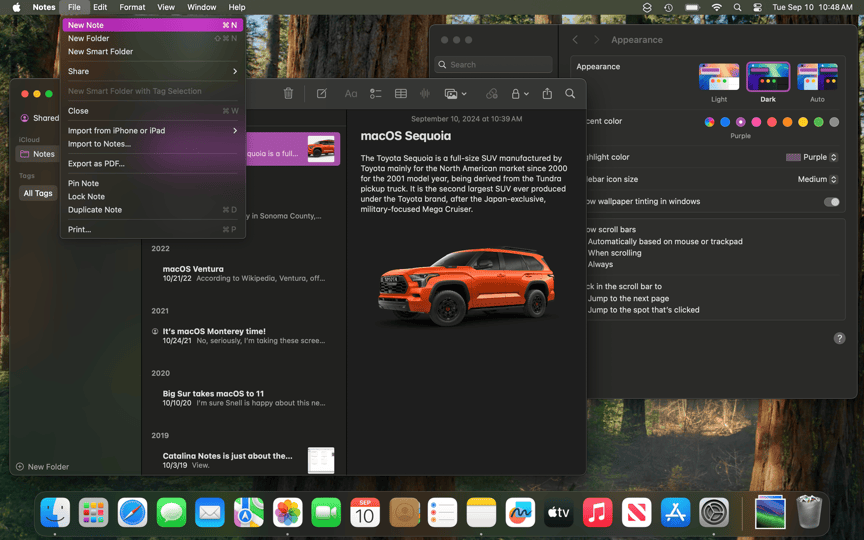Insert a table with the toolbar icon
This screenshot has height=540, width=864.
(401, 94)
